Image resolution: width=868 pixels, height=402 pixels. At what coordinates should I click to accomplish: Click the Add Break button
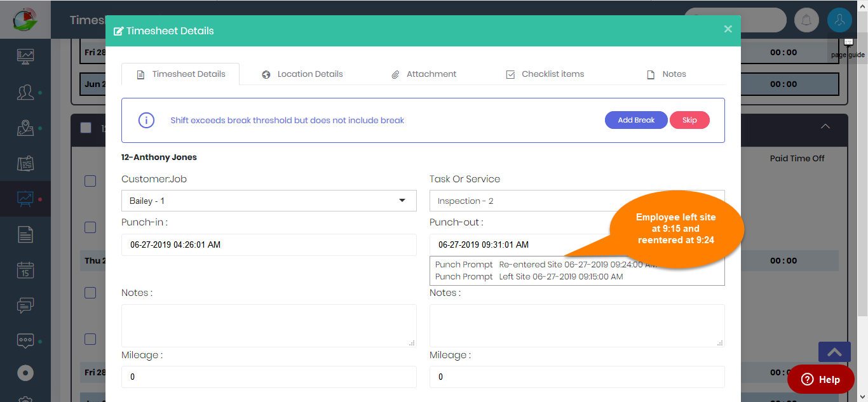pyautogui.click(x=636, y=120)
